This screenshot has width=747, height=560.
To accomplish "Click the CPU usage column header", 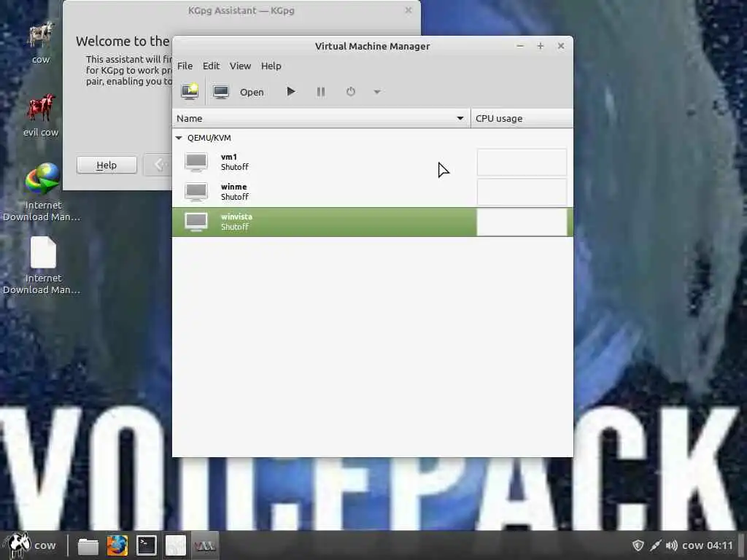I will pyautogui.click(x=522, y=118).
